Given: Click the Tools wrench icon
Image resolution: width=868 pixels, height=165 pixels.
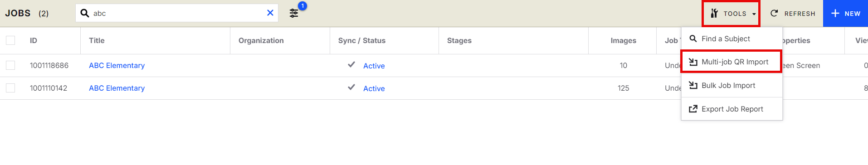Looking at the screenshot, I should (714, 13).
